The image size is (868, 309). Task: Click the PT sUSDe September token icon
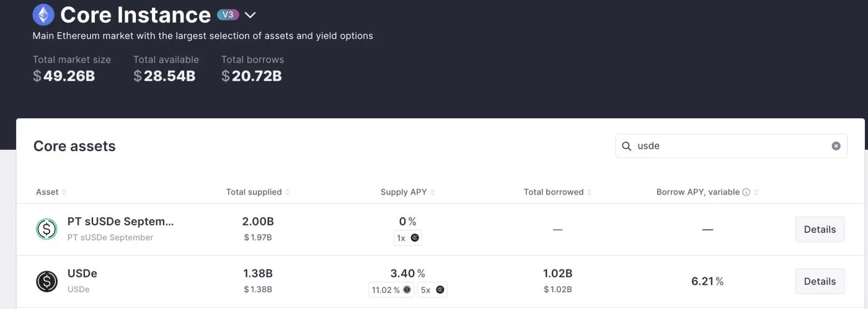coord(46,229)
